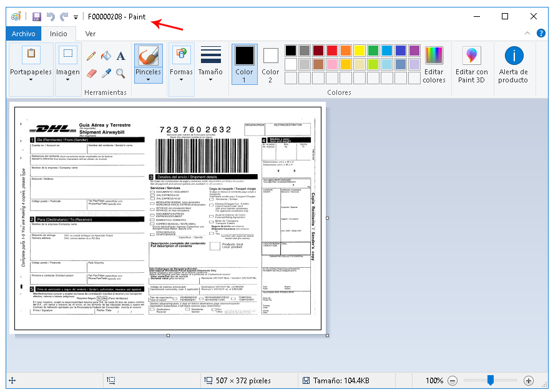Pick the pink color swatch
The height and width of the screenshot is (392, 553).
click(x=332, y=64)
